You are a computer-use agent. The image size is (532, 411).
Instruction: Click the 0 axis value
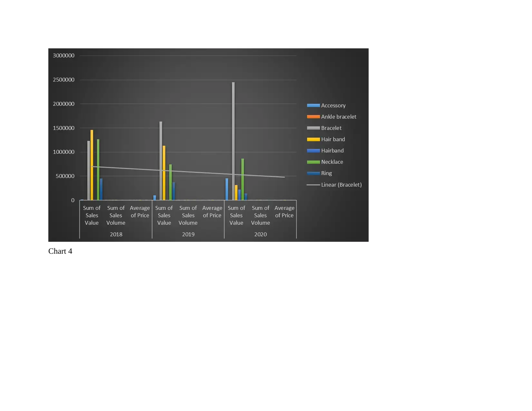pos(73,200)
